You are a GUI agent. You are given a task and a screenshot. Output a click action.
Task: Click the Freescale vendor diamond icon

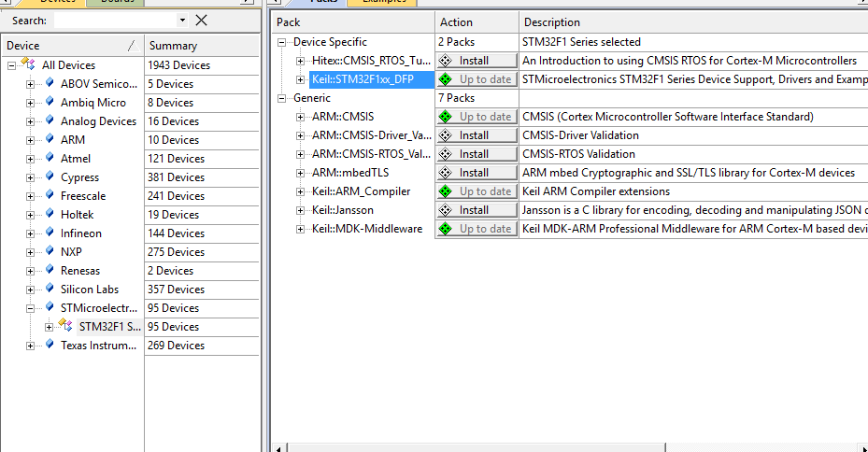coord(50,195)
